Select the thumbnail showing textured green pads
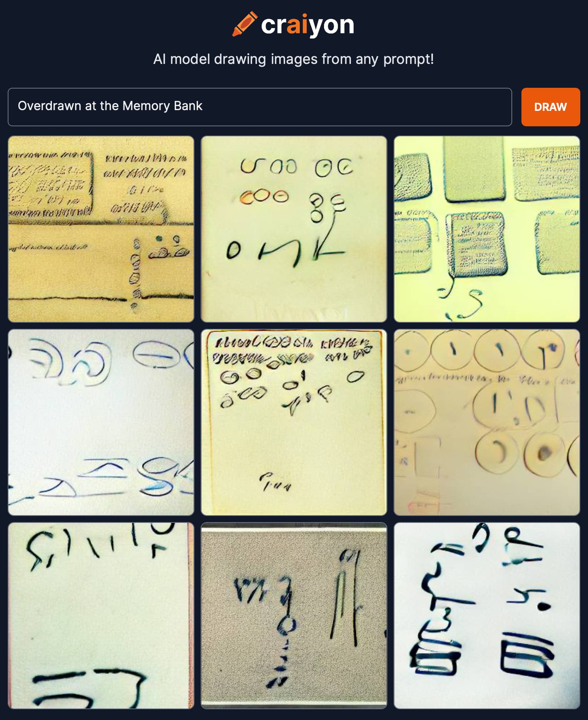The image size is (588, 720). (x=487, y=229)
